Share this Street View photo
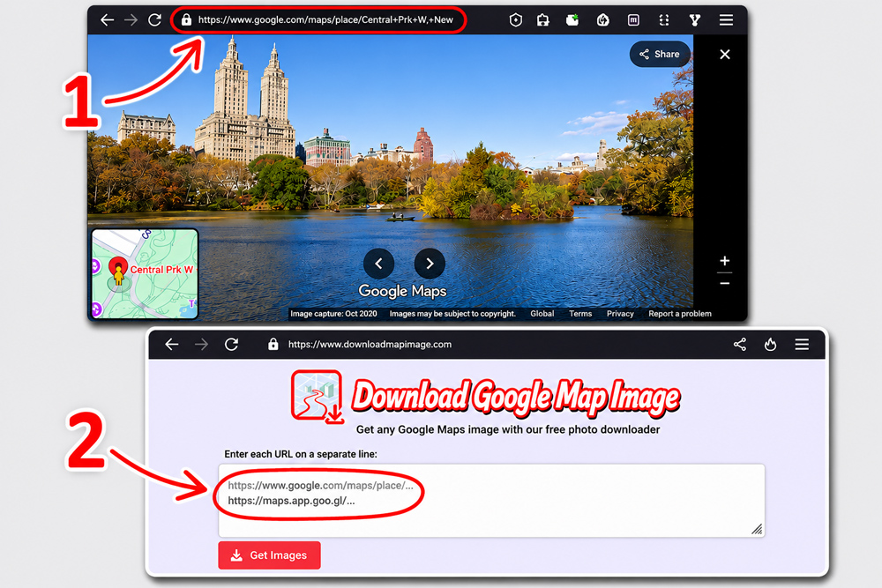Viewport: 882px width, 588px height. pos(660,54)
